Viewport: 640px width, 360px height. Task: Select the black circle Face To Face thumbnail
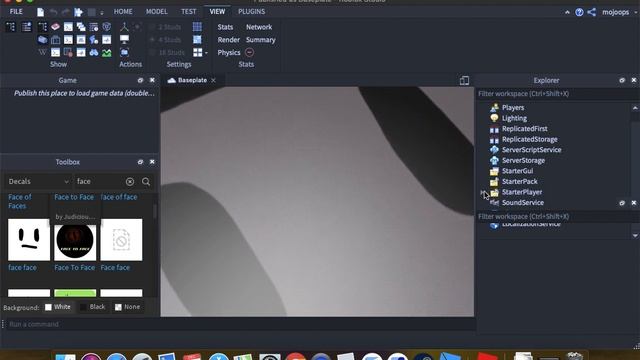coord(75,240)
